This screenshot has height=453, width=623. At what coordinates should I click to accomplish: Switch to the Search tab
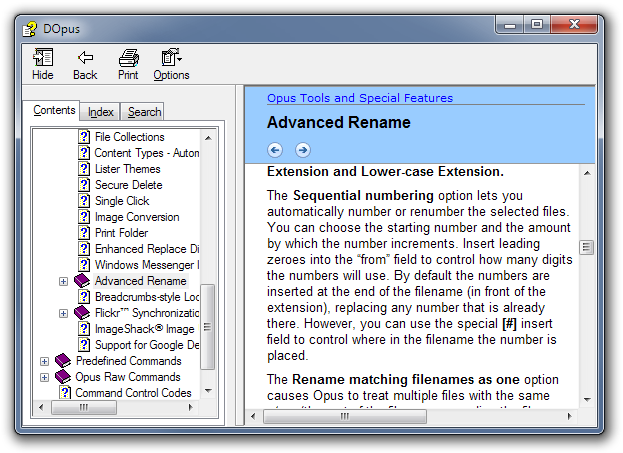coord(144,112)
